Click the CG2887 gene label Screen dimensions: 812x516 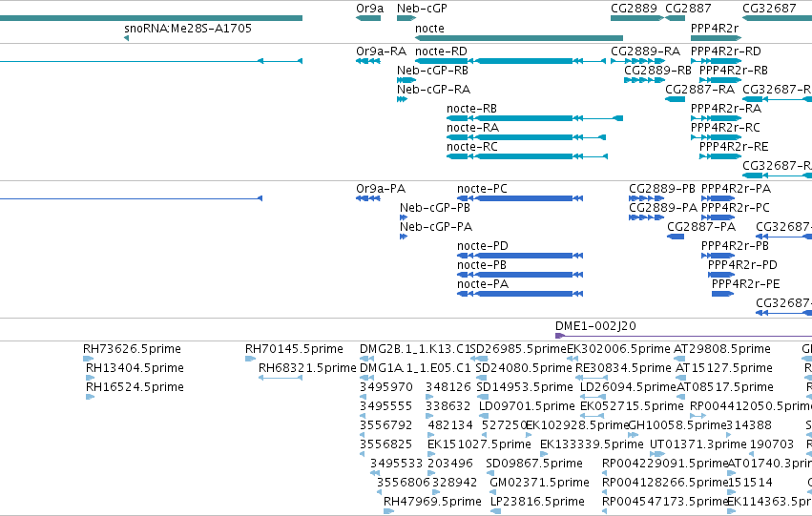point(688,9)
